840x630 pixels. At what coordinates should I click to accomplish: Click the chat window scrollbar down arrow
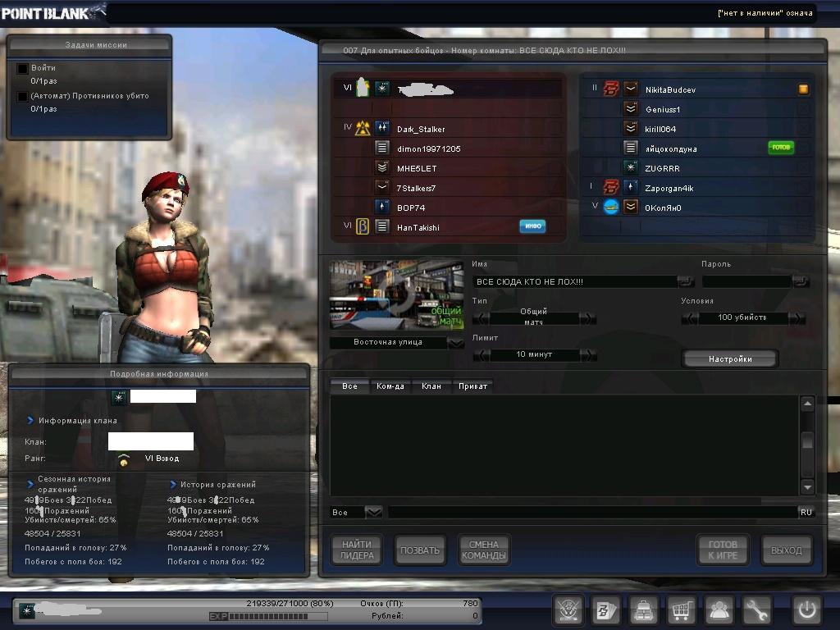click(807, 486)
